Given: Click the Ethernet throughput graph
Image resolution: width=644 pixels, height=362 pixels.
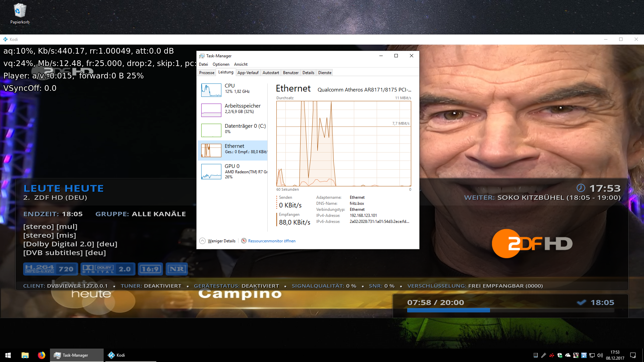Looking at the screenshot, I should coord(343,143).
